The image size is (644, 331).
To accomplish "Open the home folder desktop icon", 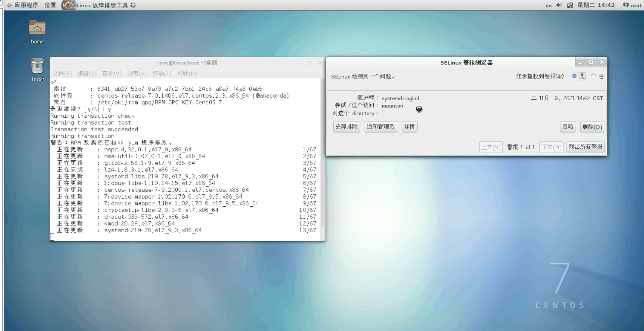I will coord(37,31).
